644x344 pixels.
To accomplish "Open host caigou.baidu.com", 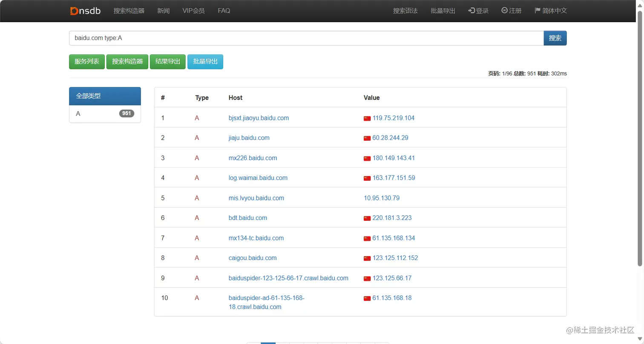I will [253, 258].
